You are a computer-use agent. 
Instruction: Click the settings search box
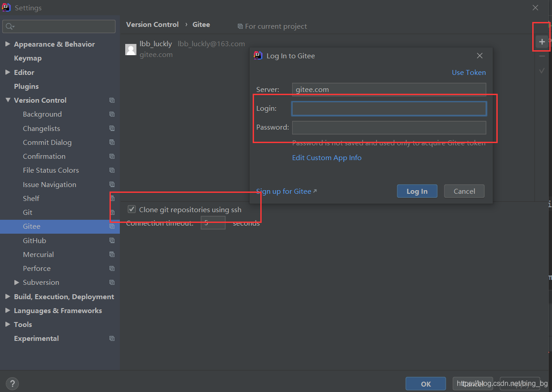click(59, 26)
